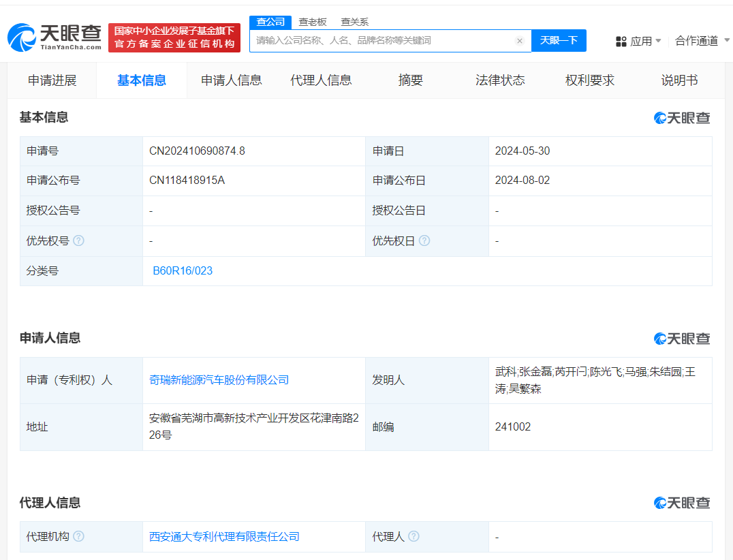Click the help icon beside 代理机构
The height and width of the screenshot is (560, 733).
pyautogui.click(x=80, y=536)
